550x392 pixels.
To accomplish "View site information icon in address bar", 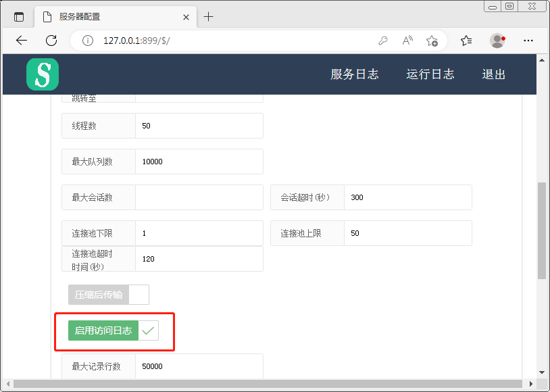I will pos(87,41).
